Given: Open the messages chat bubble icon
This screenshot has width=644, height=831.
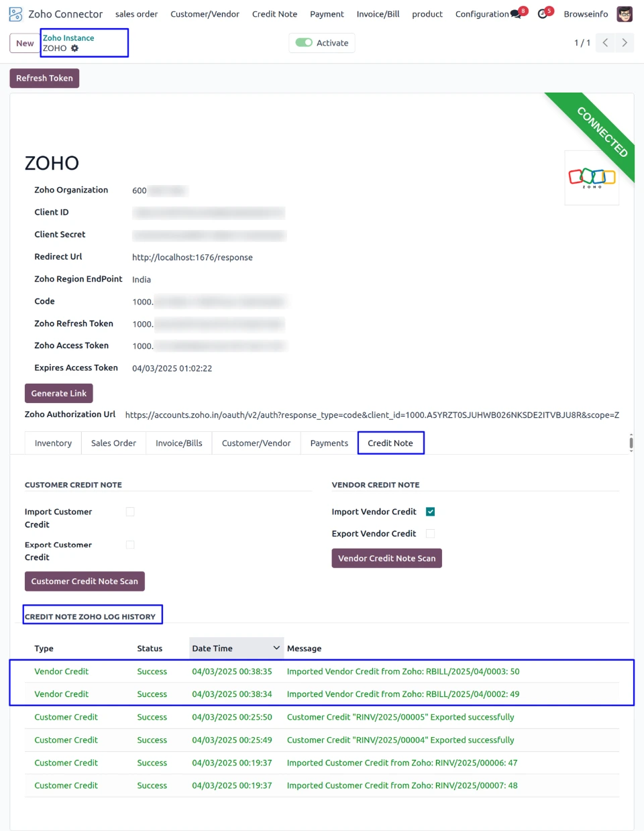Looking at the screenshot, I should point(515,14).
